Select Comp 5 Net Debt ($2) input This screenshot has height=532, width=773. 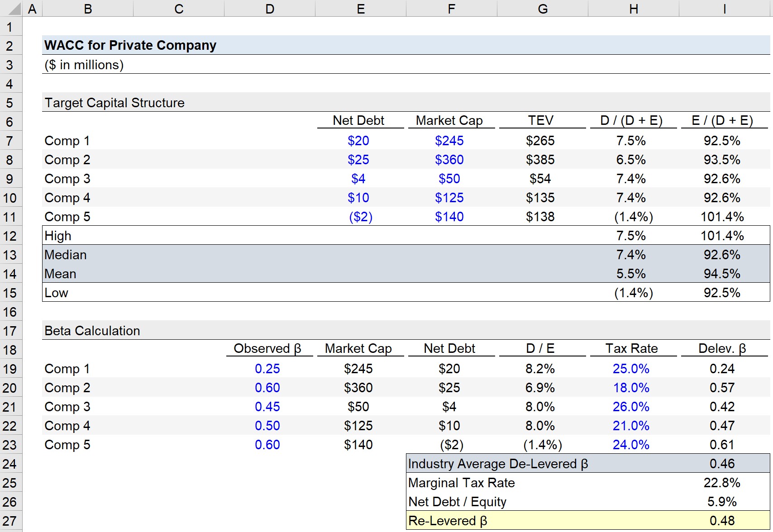point(361,217)
